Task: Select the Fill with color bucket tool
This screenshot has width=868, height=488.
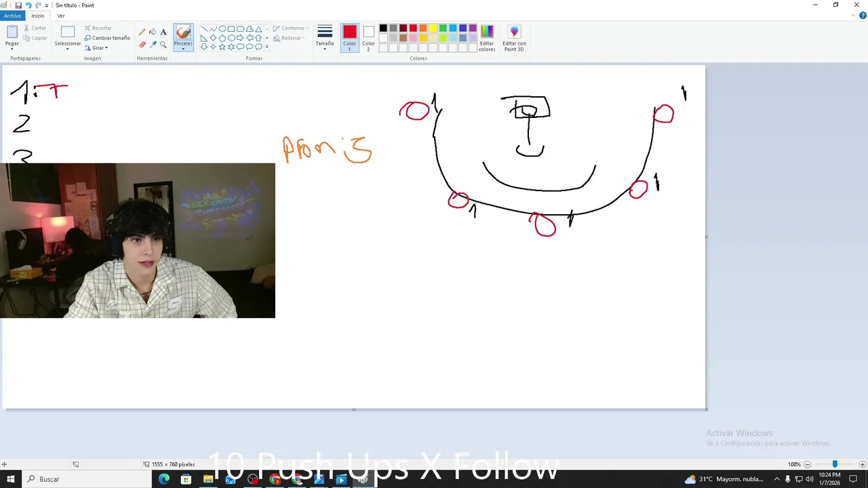Action: 153,32
